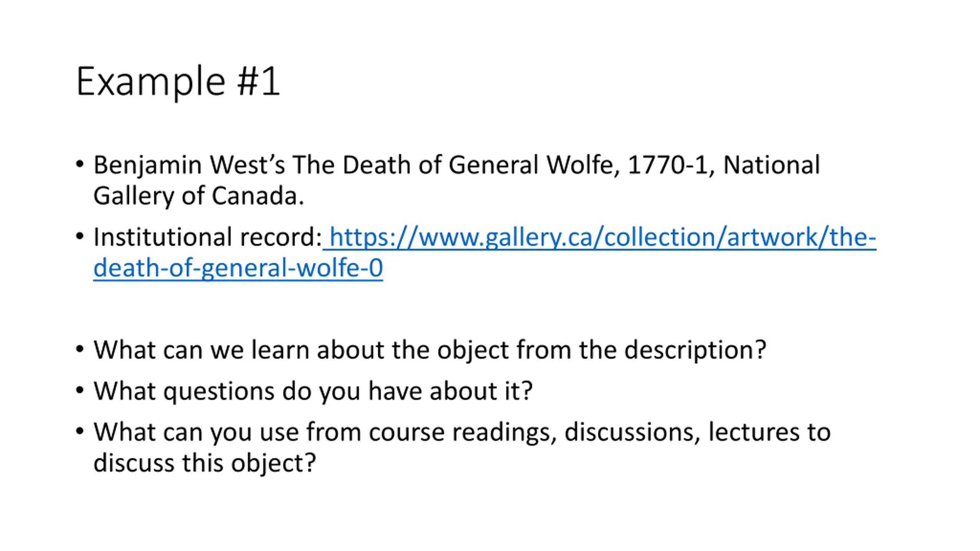Click the word "lectures" in last bullet
980x551 pixels.
pyautogui.click(x=754, y=432)
